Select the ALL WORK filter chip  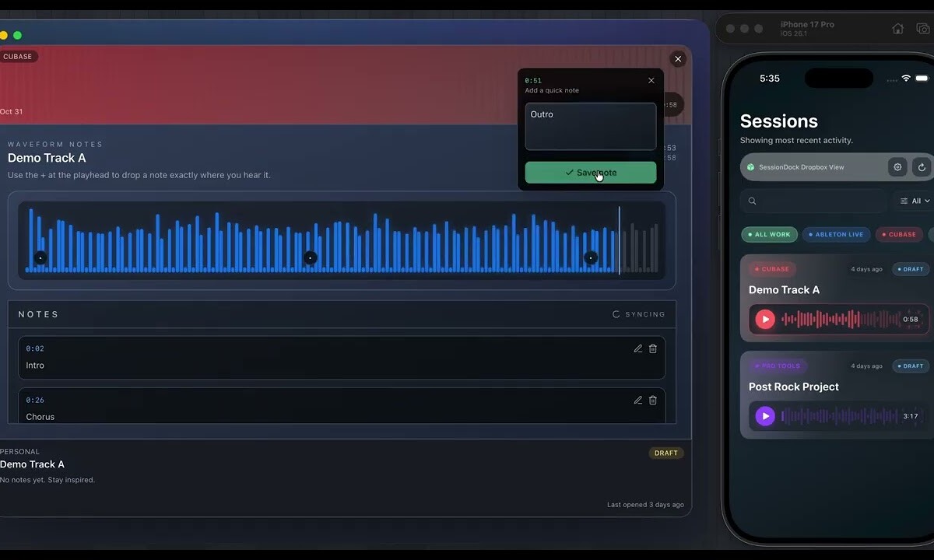coord(769,234)
